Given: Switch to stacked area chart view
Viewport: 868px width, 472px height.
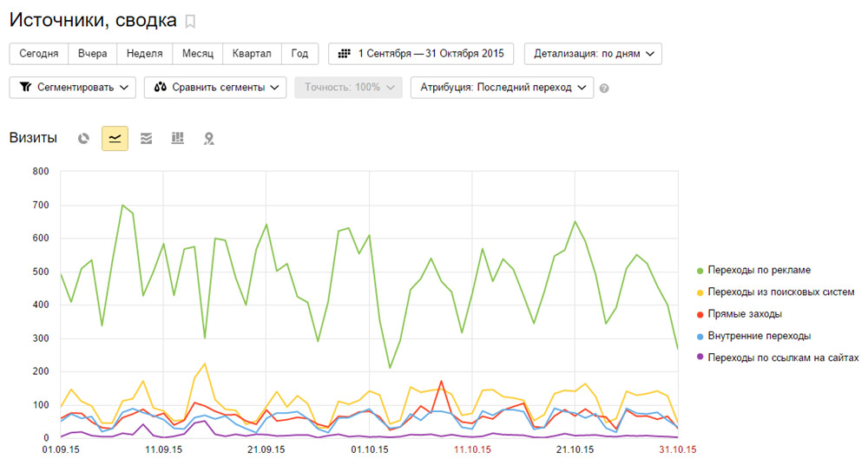Looking at the screenshot, I should point(146,138).
